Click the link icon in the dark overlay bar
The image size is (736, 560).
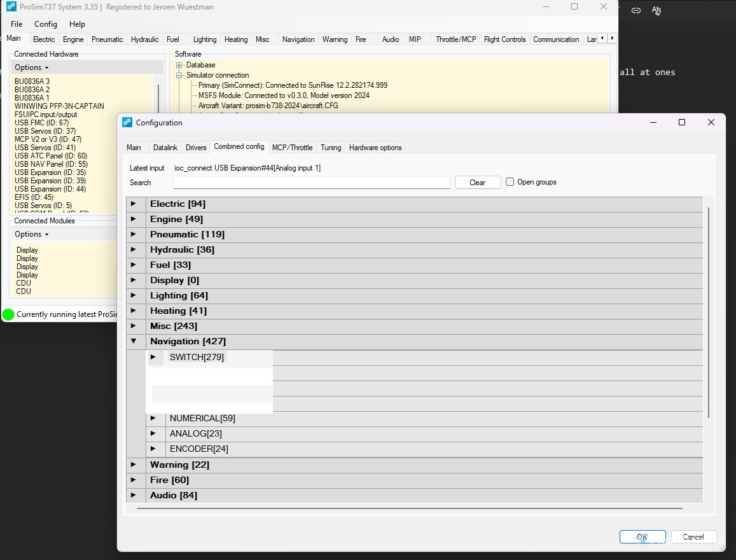click(635, 10)
